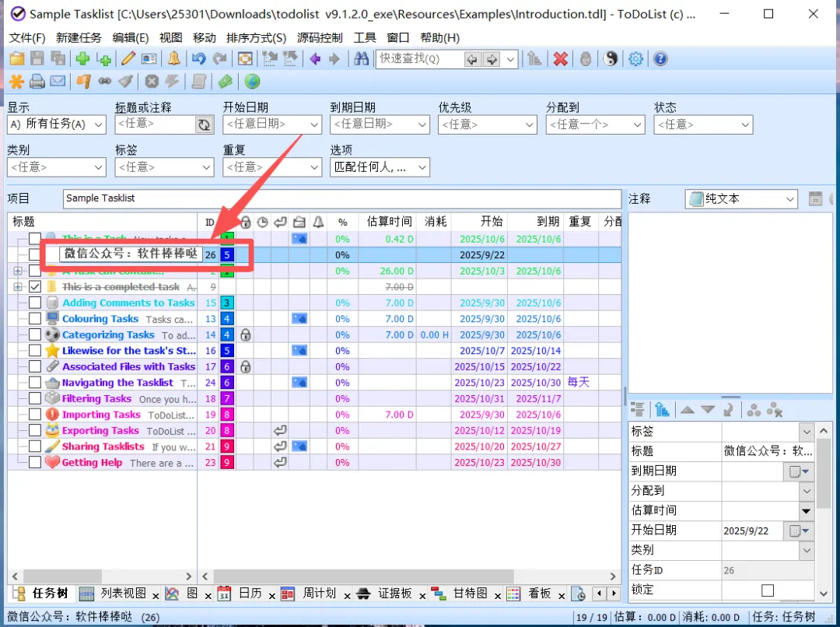
Task: Tick the checkbox for Exporting Tasks
Action: 35,430
